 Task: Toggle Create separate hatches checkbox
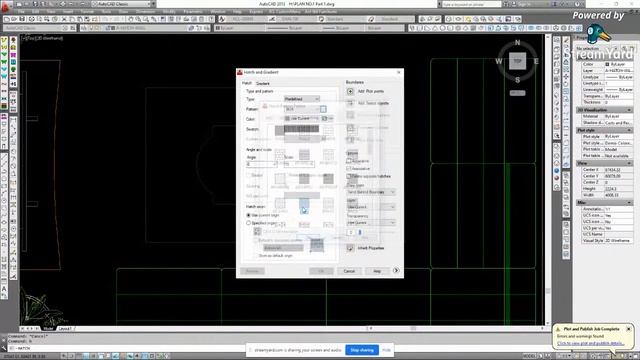[x=349, y=176]
